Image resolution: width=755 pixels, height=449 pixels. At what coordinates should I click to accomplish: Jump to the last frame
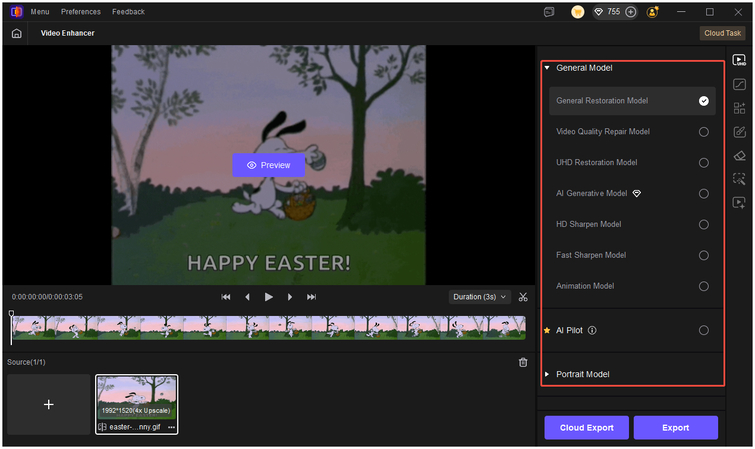click(312, 297)
